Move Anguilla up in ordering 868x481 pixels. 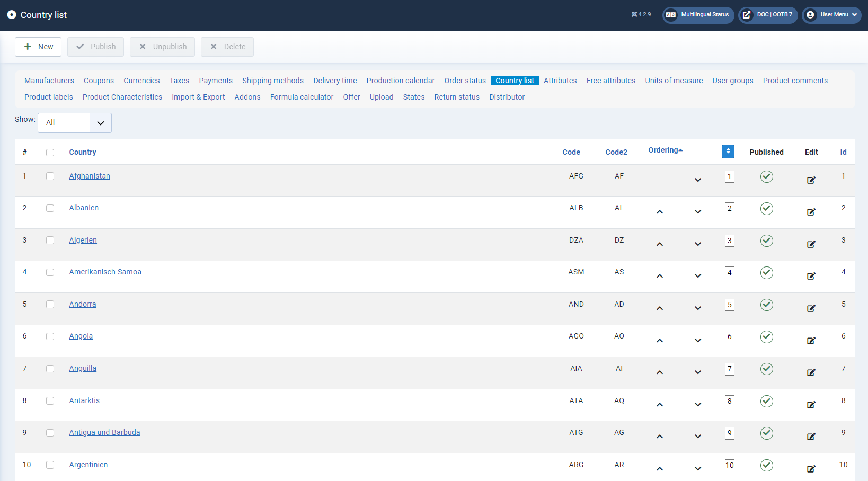pyautogui.click(x=660, y=372)
